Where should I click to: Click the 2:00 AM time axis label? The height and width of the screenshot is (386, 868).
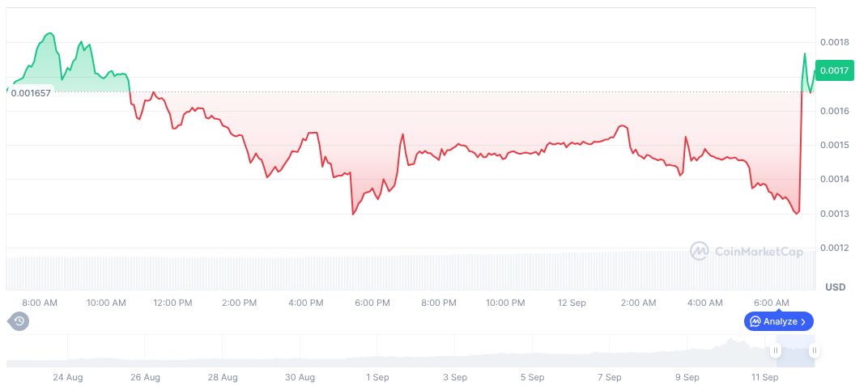(x=638, y=303)
